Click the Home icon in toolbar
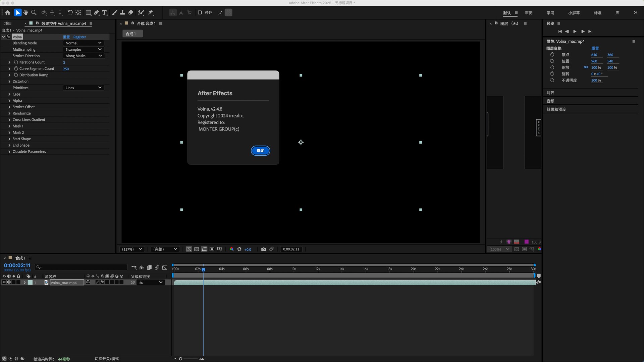This screenshot has width=644, height=362. (8, 13)
